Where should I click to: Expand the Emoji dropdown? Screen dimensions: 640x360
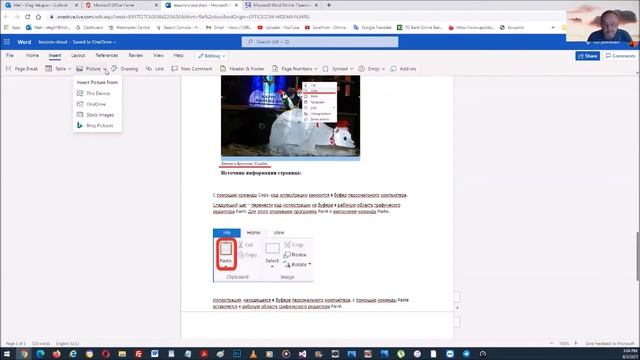pos(383,69)
